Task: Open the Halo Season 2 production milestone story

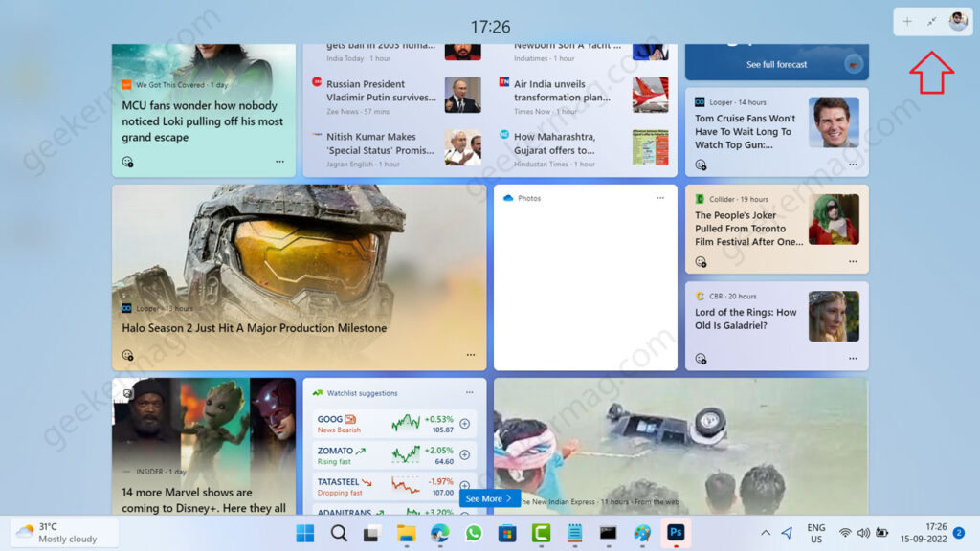Action: (255, 328)
